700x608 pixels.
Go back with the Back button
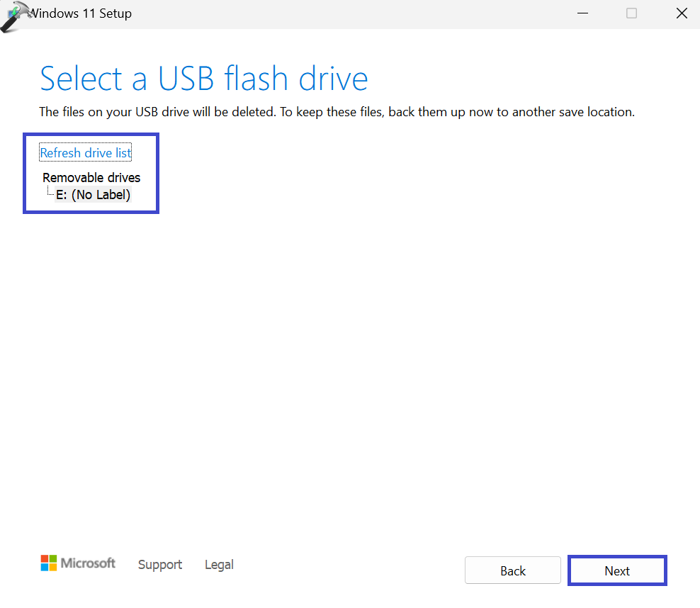click(513, 570)
